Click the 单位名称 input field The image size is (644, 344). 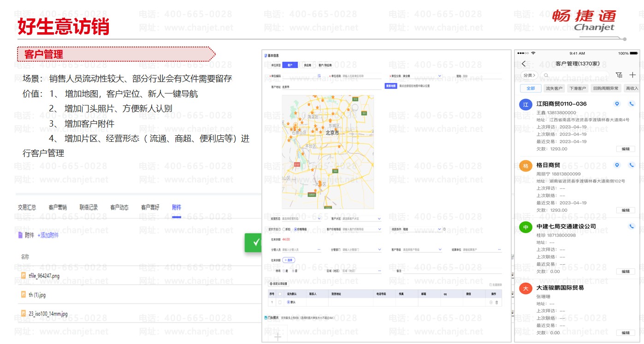coord(361,76)
